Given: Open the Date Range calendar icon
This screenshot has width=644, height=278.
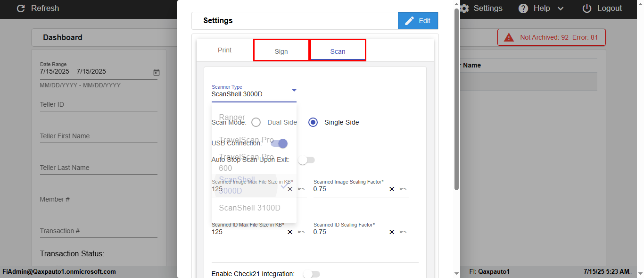Looking at the screenshot, I should point(157,72).
